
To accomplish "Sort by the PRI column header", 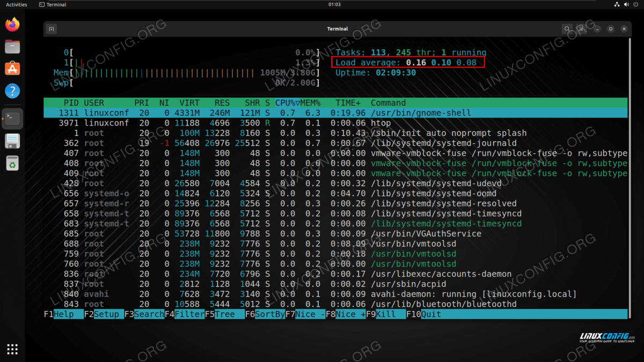I will coord(142,103).
